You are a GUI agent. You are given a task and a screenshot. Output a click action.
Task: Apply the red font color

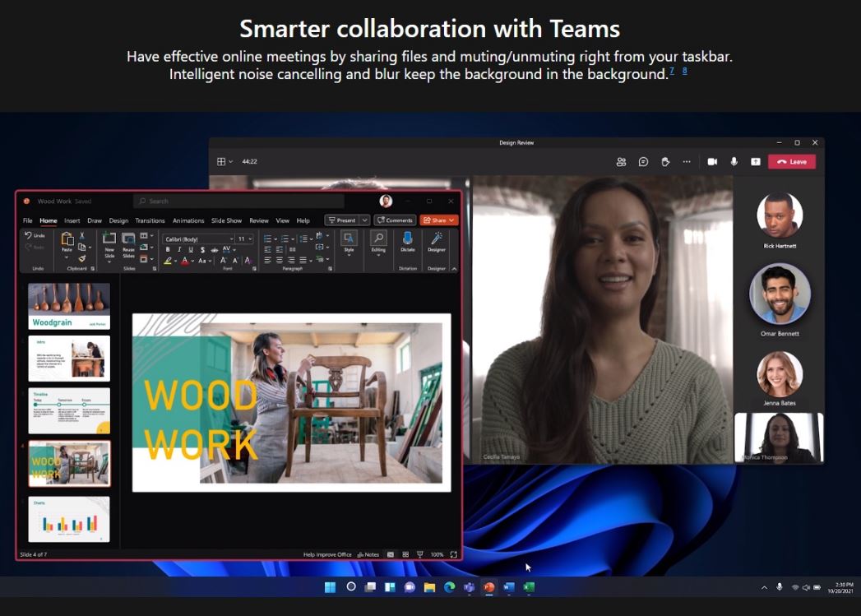click(184, 261)
